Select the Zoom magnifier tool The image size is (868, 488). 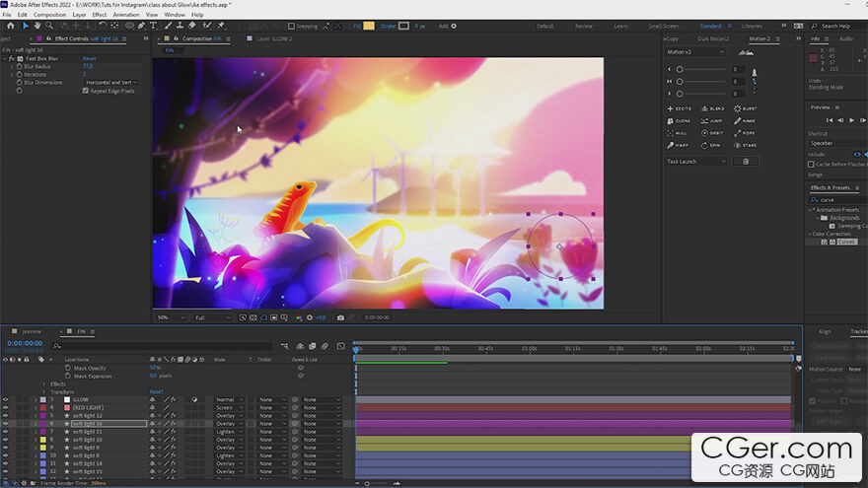click(x=49, y=26)
